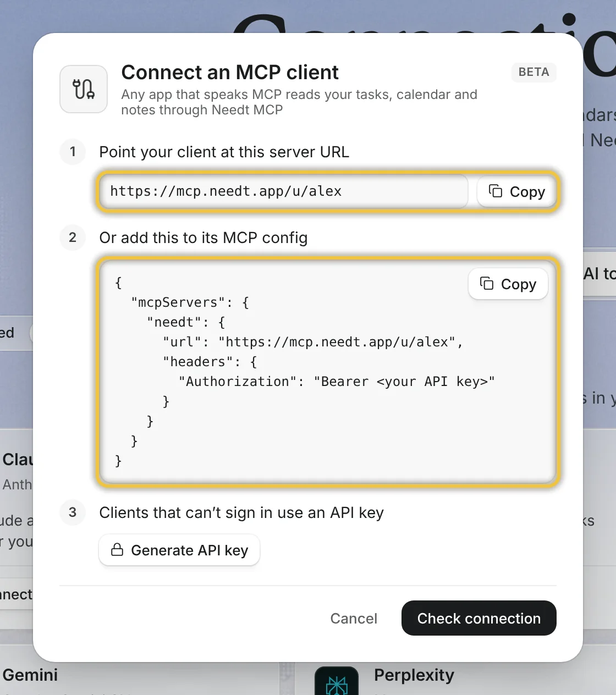This screenshot has width=616, height=695.
Task: Click the copy icon beside the server URL
Action: tap(496, 191)
